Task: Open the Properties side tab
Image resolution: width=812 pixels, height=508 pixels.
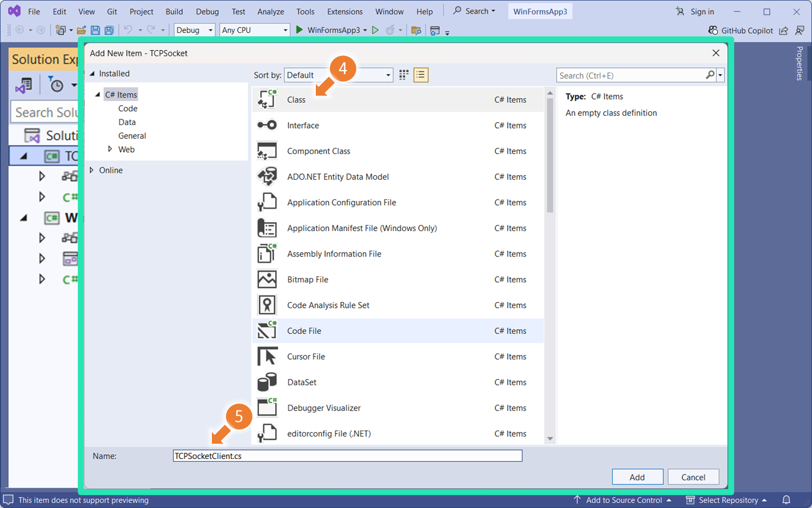Action: pos(800,63)
